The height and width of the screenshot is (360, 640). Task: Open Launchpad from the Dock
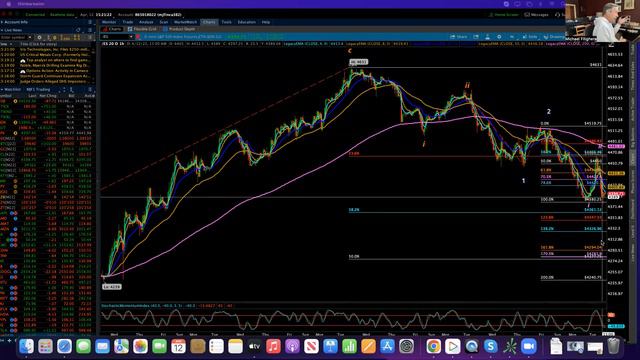pos(45,347)
